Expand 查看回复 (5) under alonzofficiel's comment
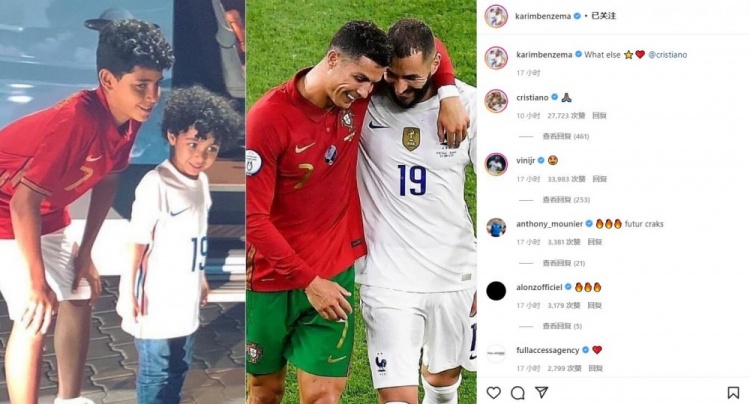Viewport: 750px width, 404px height. (562, 326)
